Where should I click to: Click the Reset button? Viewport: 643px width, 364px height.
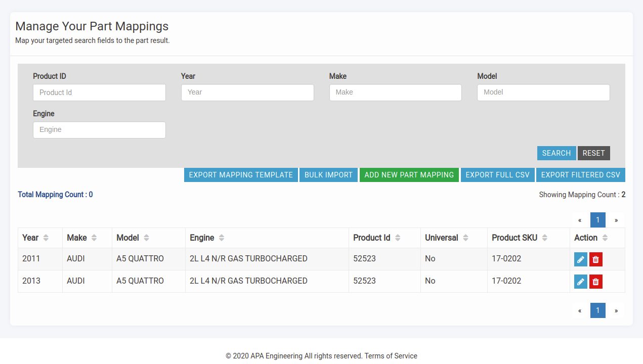click(x=594, y=153)
